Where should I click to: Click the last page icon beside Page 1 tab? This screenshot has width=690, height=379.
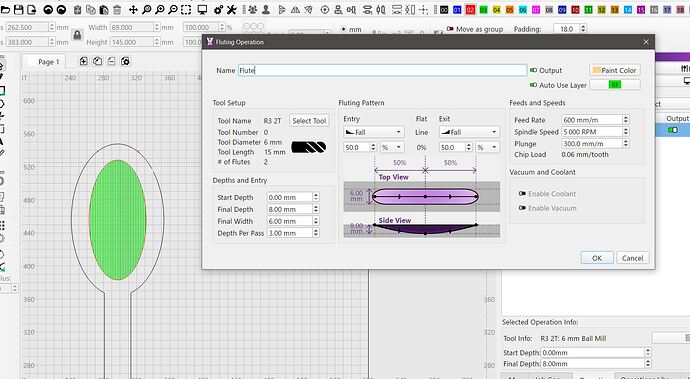pos(125,61)
